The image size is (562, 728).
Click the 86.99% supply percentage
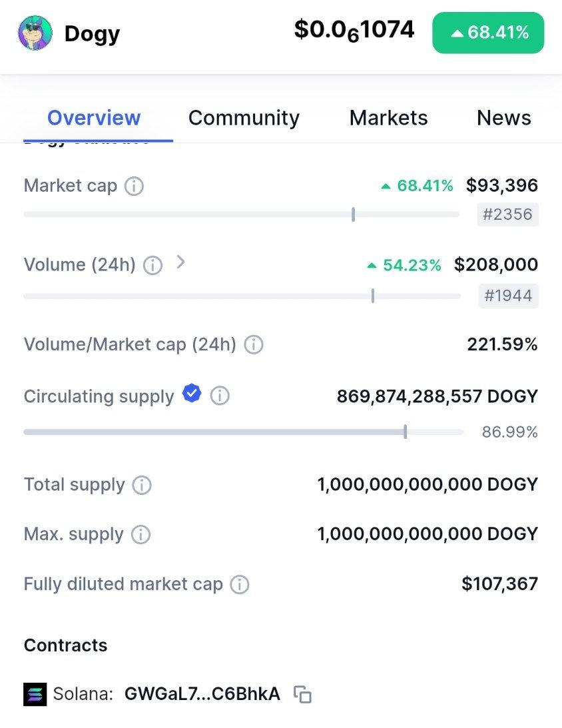(510, 432)
